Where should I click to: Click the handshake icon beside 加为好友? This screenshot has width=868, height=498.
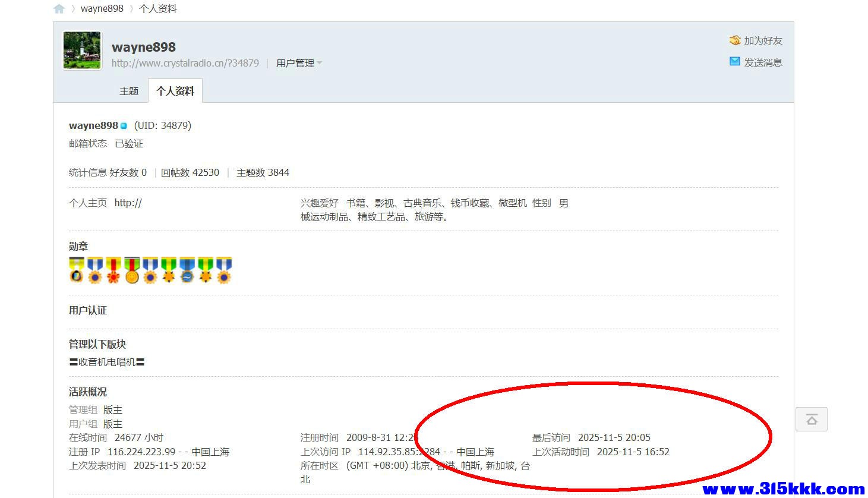pos(734,40)
